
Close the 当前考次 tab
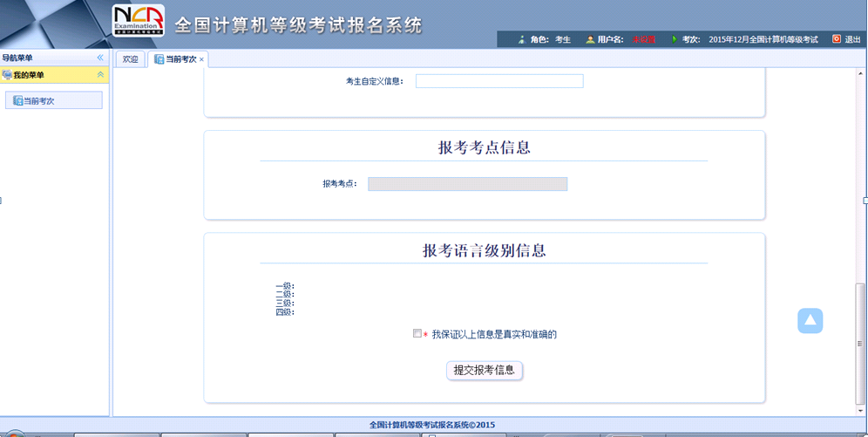click(202, 59)
